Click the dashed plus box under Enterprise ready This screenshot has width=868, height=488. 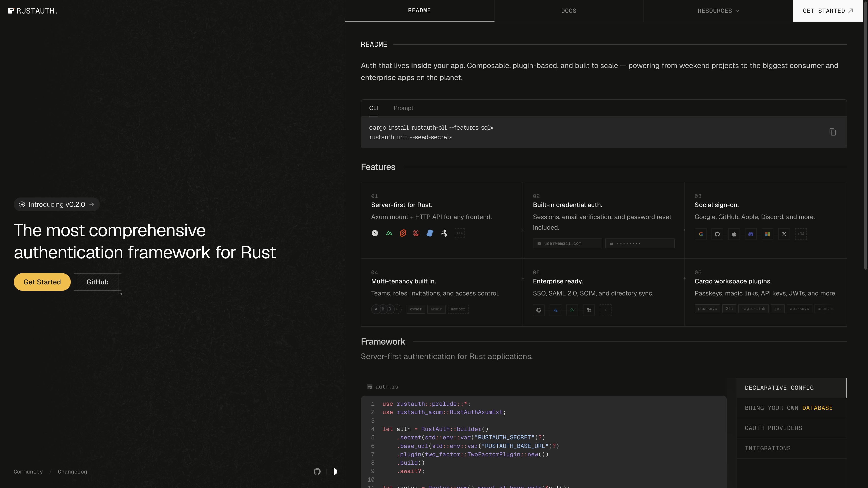click(x=606, y=310)
